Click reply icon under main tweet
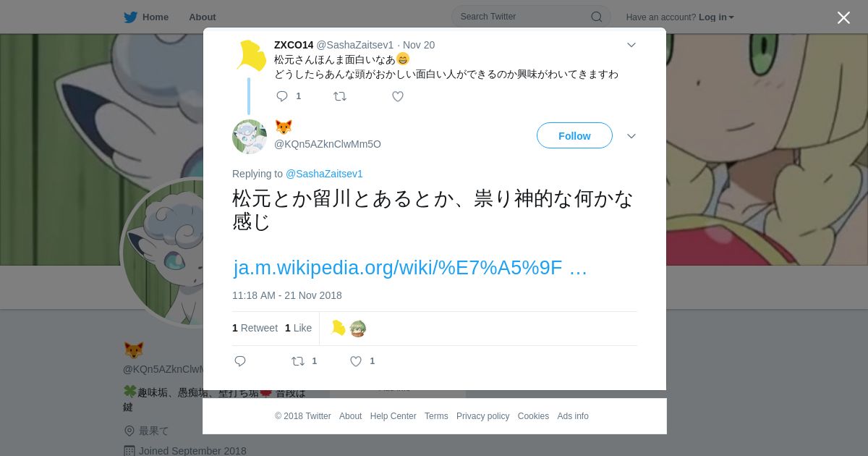The height and width of the screenshot is (456, 868). (240, 361)
